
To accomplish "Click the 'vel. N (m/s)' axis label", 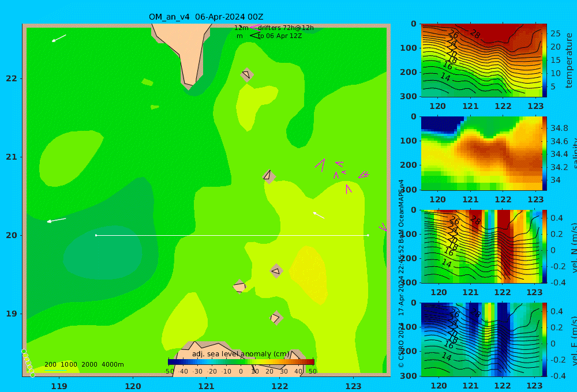I will coord(574,248).
